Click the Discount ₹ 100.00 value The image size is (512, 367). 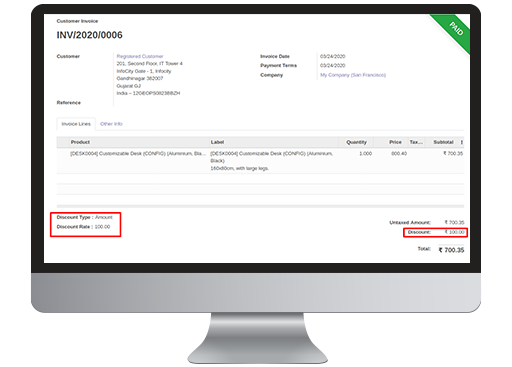pos(454,232)
